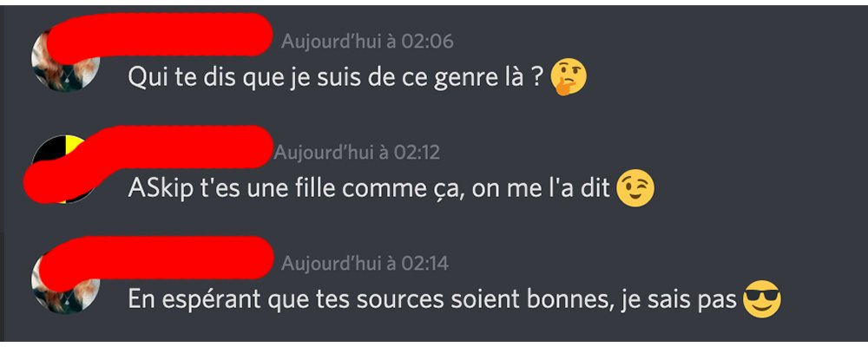Click the thinking face emoji

point(569,78)
